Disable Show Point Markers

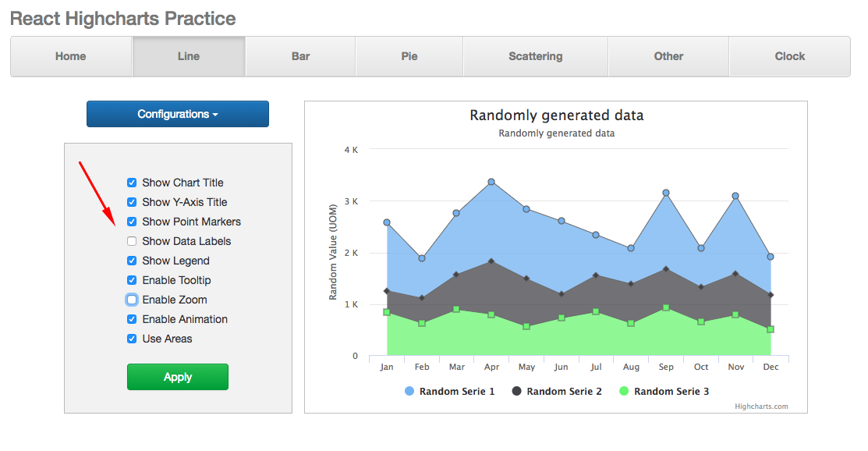(x=131, y=222)
